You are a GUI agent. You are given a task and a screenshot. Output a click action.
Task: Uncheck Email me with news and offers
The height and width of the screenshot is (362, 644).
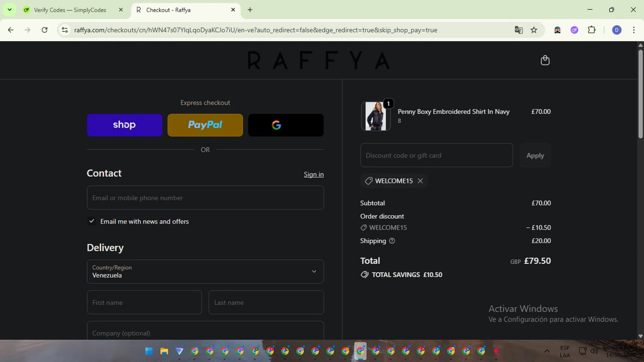click(91, 221)
